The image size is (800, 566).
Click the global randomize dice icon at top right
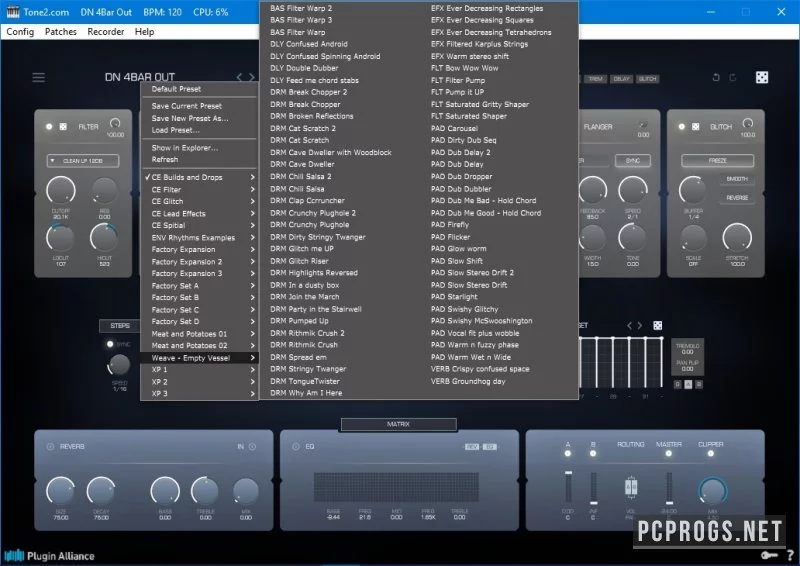point(762,78)
